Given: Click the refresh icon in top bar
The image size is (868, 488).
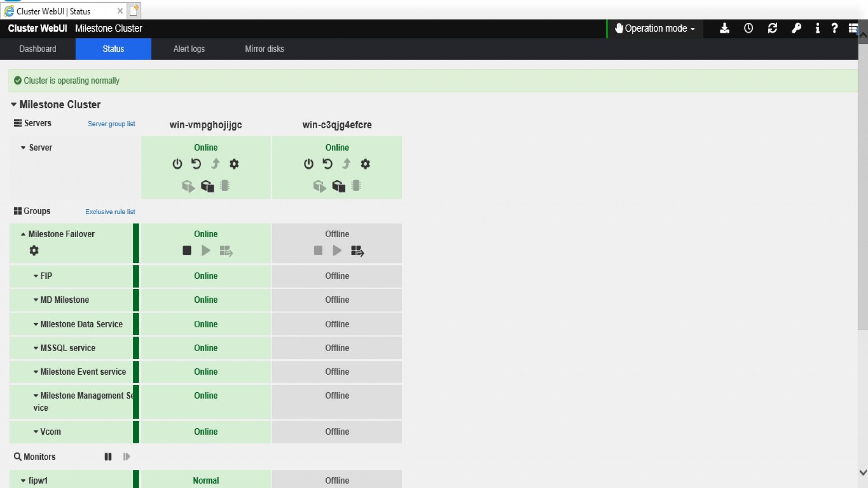Looking at the screenshot, I should (x=773, y=28).
